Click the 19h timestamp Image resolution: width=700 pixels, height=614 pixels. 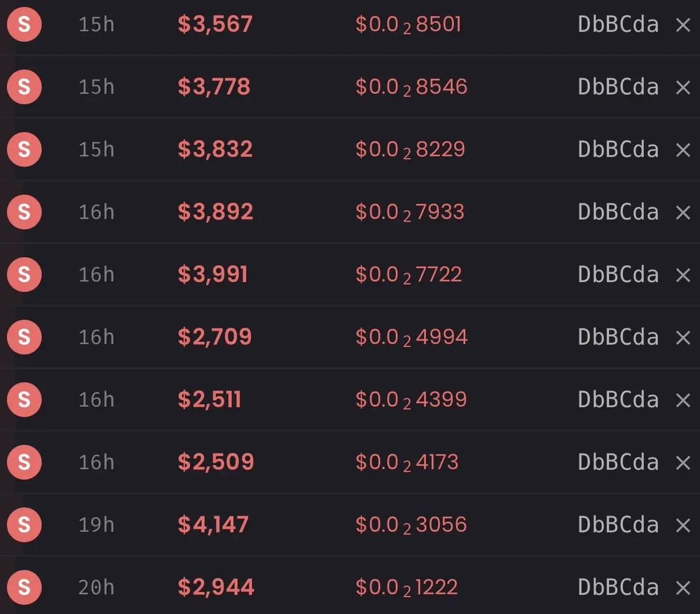(96, 525)
